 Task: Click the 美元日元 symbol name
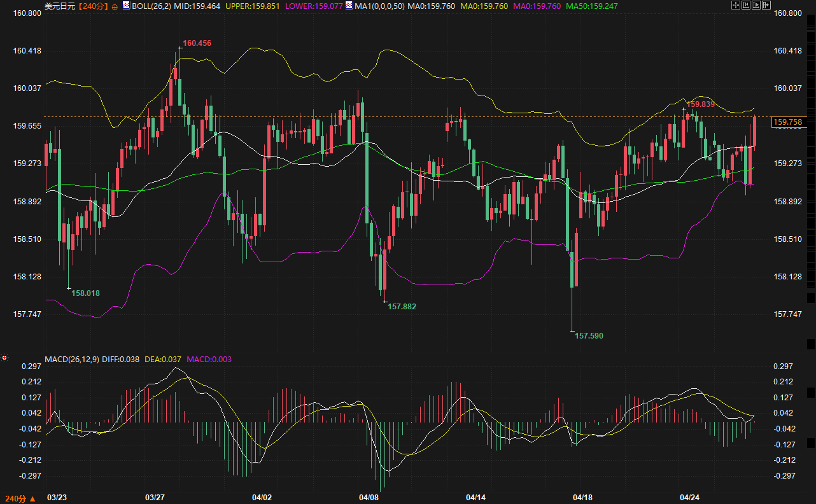click(60, 6)
